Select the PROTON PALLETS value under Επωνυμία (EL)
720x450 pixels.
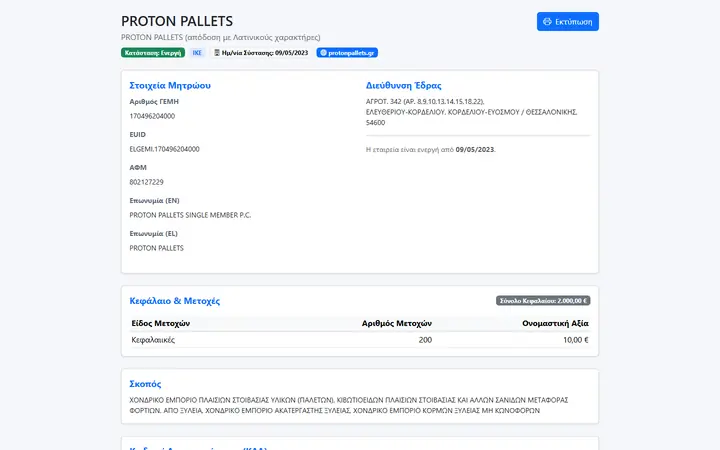click(x=157, y=248)
